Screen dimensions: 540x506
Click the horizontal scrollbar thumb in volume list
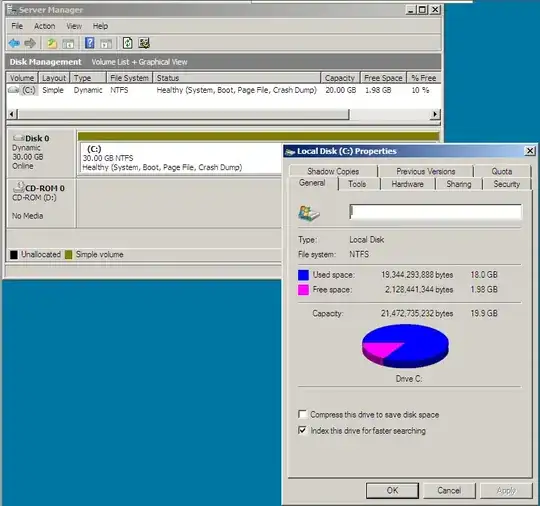point(183,114)
